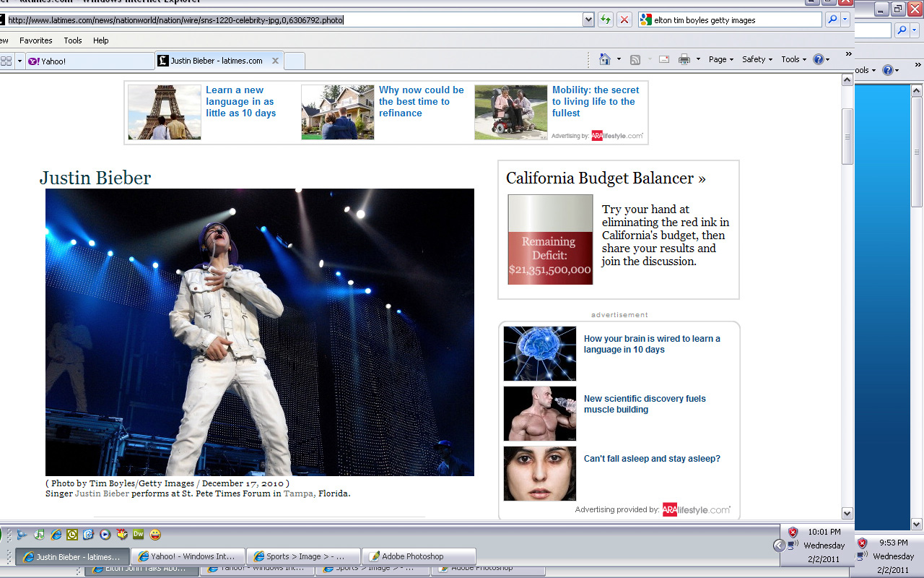The image size is (924, 578).
Task: Open a new blank tab
Action: [295, 61]
